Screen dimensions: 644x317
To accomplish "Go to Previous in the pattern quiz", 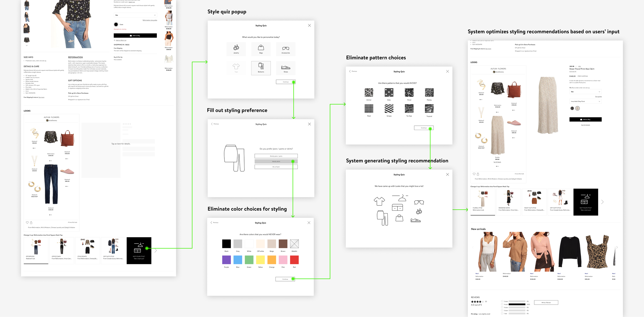I will 353,71.
